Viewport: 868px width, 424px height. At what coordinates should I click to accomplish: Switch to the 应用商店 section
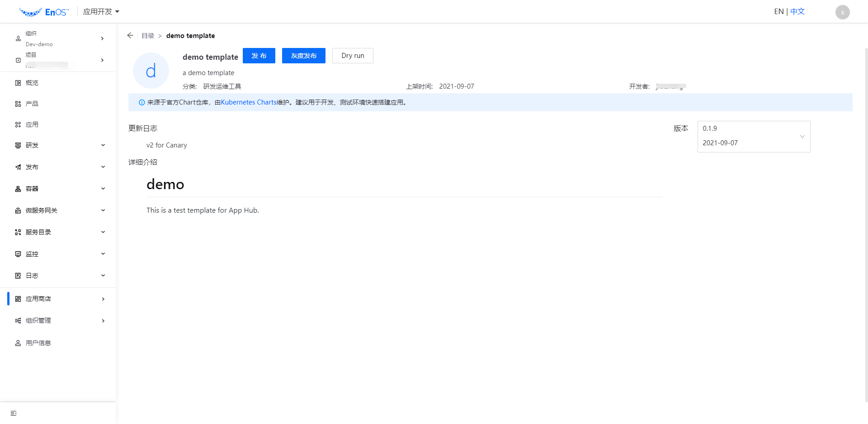[38, 299]
